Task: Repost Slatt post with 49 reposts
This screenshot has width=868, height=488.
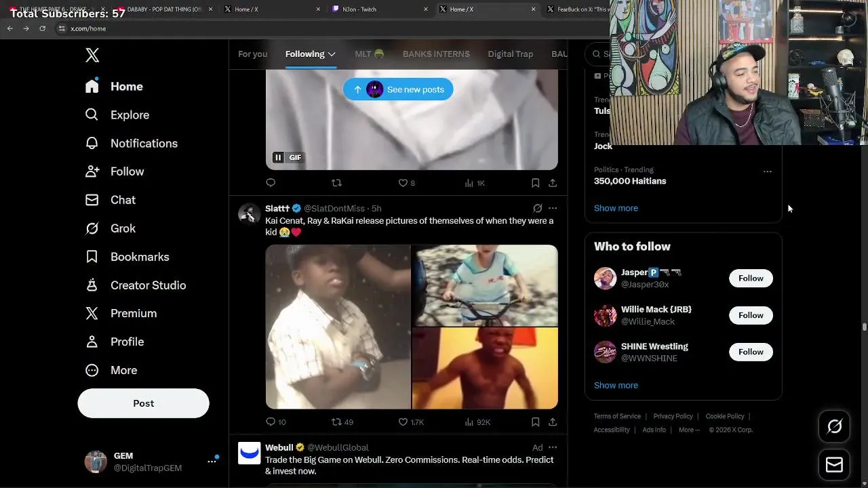Action: 342,422
